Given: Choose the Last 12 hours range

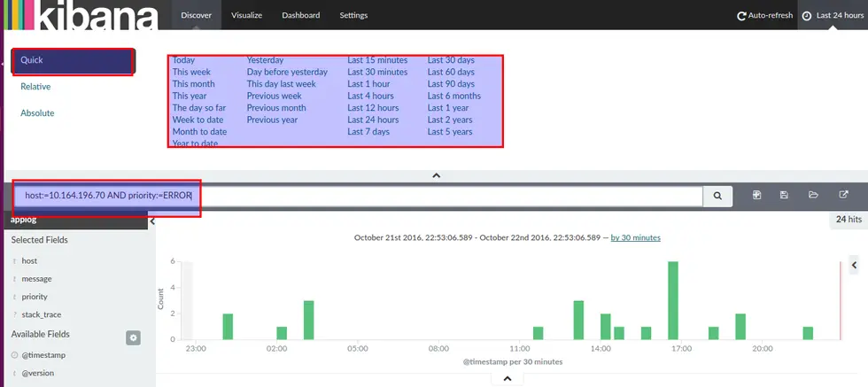Looking at the screenshot, I should tap(373, 108).
